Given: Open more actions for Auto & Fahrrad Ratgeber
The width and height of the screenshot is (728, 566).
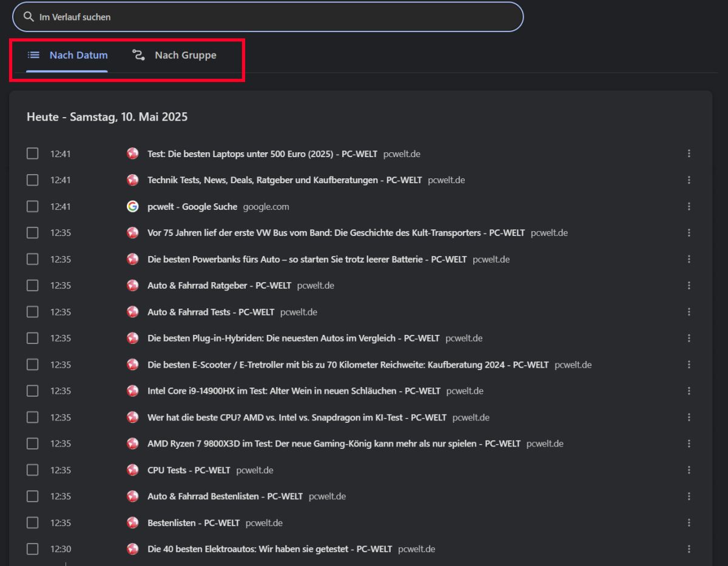Looking at the screenshot, I should tap(689, 285).
